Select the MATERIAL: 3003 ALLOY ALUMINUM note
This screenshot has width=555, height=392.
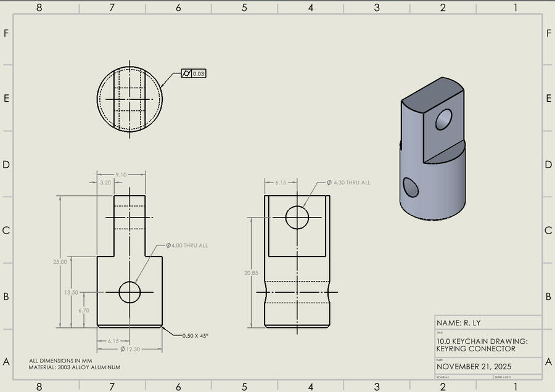[75, 367]
